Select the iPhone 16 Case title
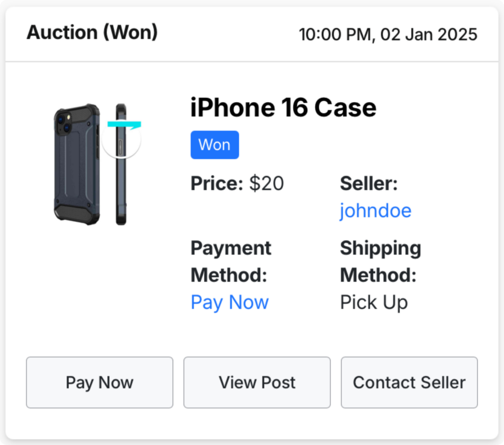Screen dimensions: 504x445 pyautogui.click(x=283, y=107)
